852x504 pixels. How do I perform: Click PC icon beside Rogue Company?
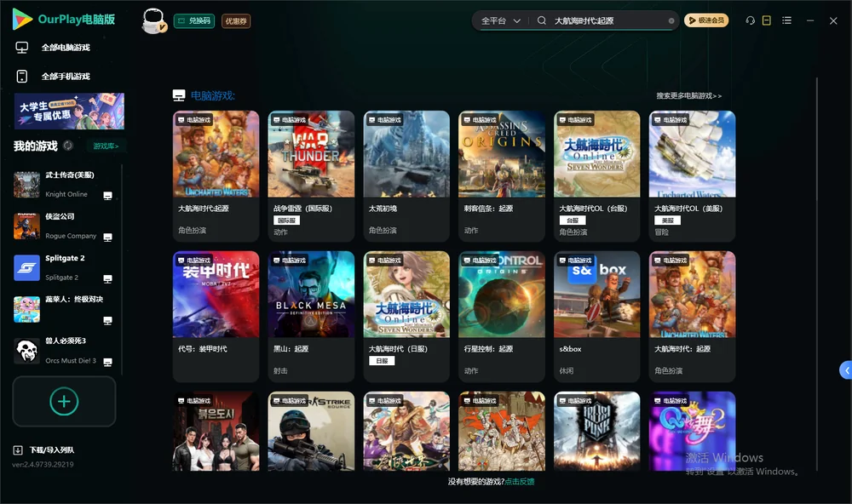[107, 238]
